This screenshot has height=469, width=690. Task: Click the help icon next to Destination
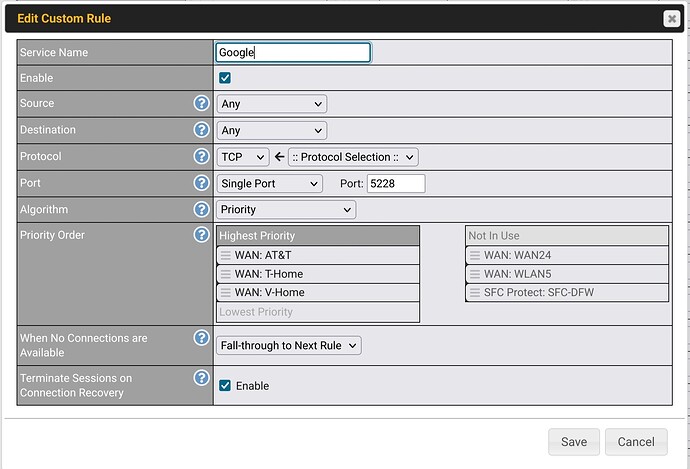click(x=201, y=130)
